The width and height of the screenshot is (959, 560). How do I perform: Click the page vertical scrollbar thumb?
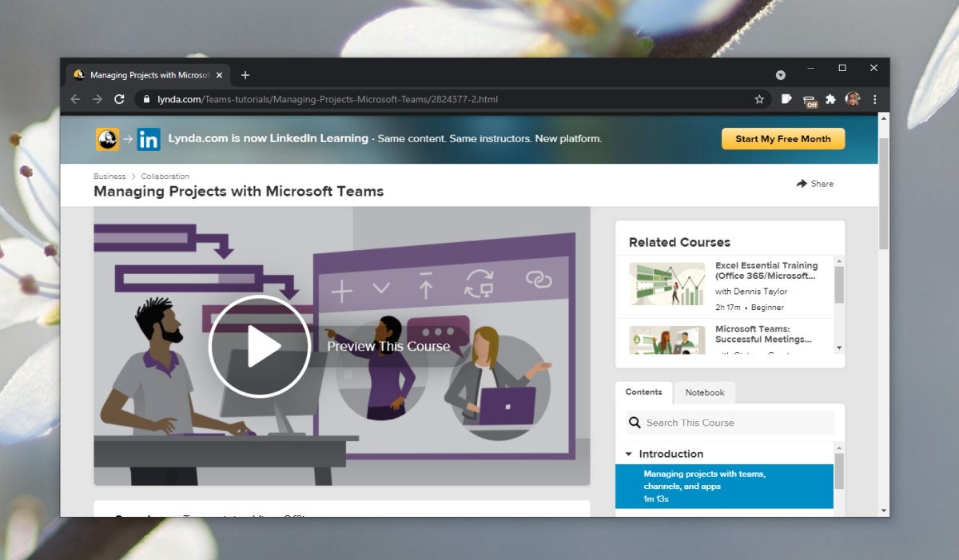pyautogui.click(x=883, y=193)
